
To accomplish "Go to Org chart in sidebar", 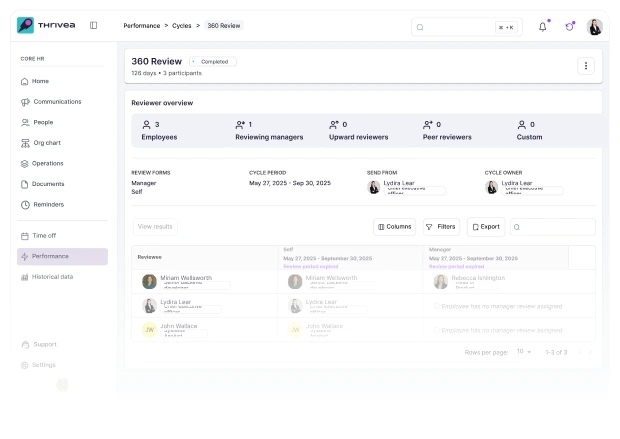I will [47, 143].
